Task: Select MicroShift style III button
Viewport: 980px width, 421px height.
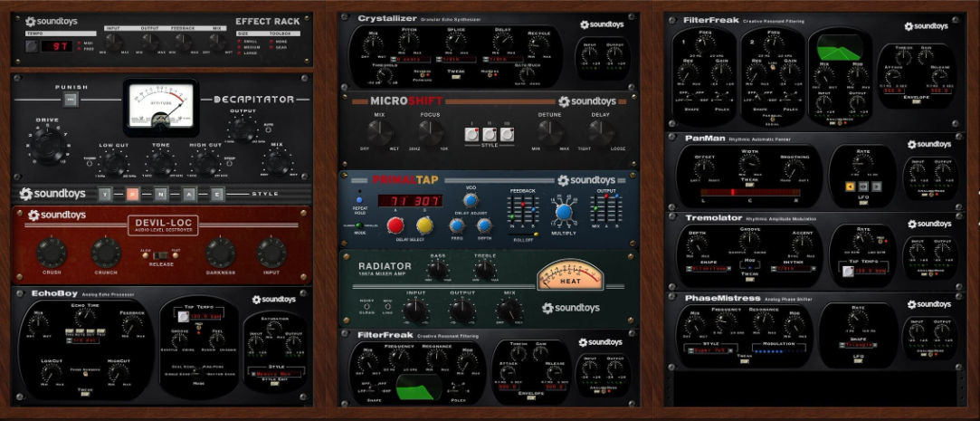Action: (507, 134)
